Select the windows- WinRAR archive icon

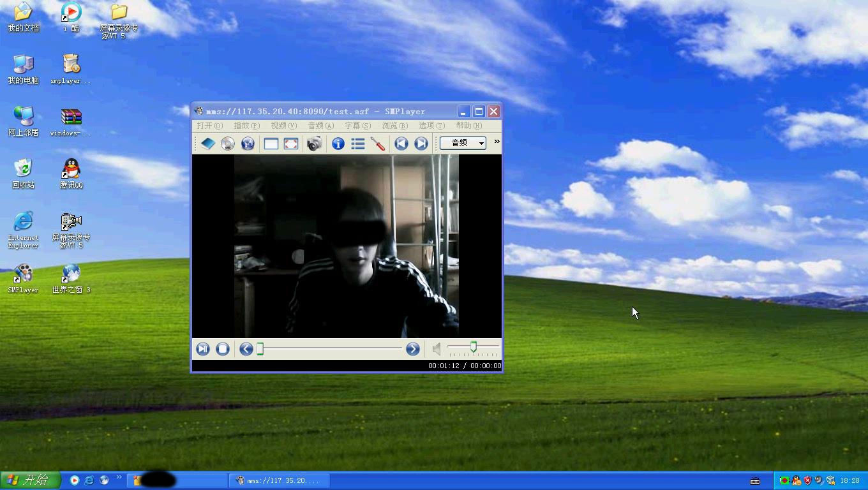pyautogui.click(x=71, y=122)
